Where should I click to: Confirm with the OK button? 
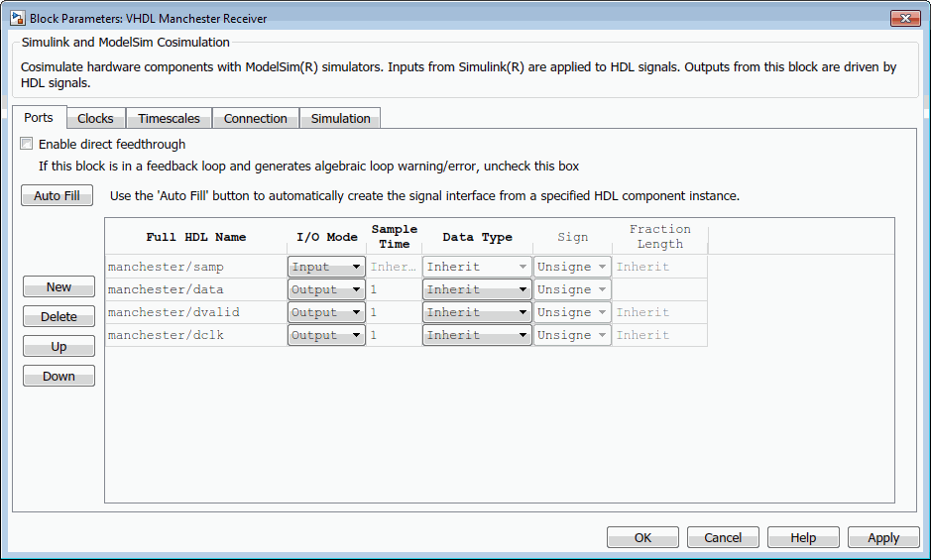pyautogui.click(x=642, y=537)
